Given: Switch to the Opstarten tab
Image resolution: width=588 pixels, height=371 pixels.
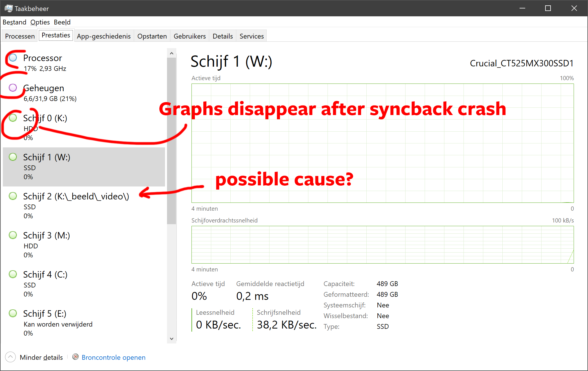Looking at the screenshot, I should 152,36.
